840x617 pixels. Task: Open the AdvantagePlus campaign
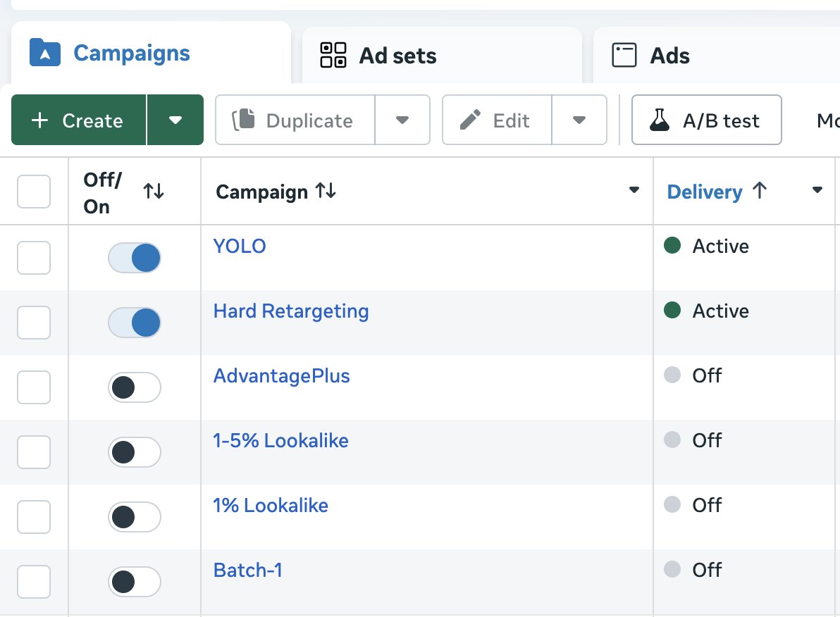[281, 376]
